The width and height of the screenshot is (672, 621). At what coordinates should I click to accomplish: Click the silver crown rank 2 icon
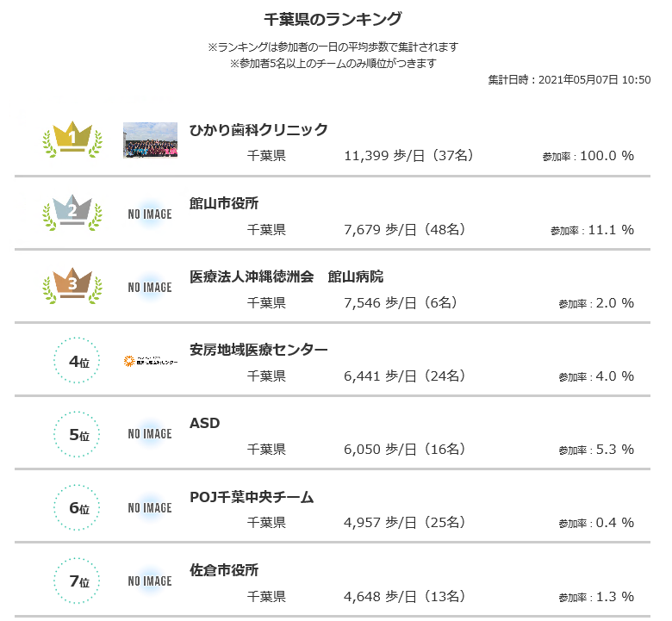click(x=72, y=213)
